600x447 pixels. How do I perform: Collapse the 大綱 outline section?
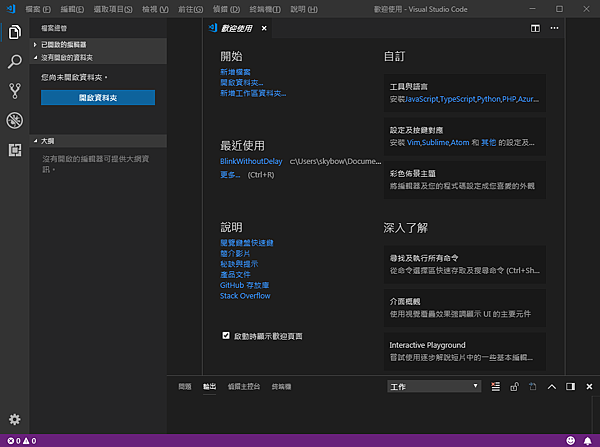[x=47, y=141]
